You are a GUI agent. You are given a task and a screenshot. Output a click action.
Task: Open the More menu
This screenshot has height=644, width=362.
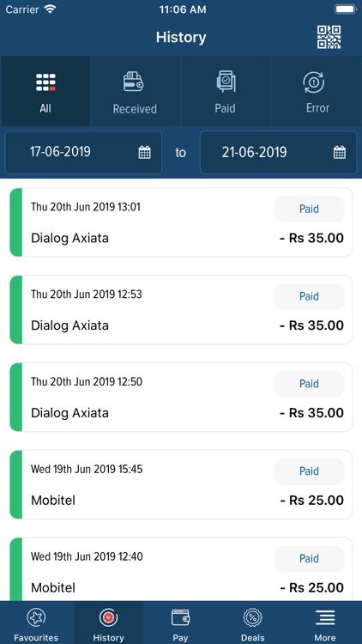coord(325,623)
